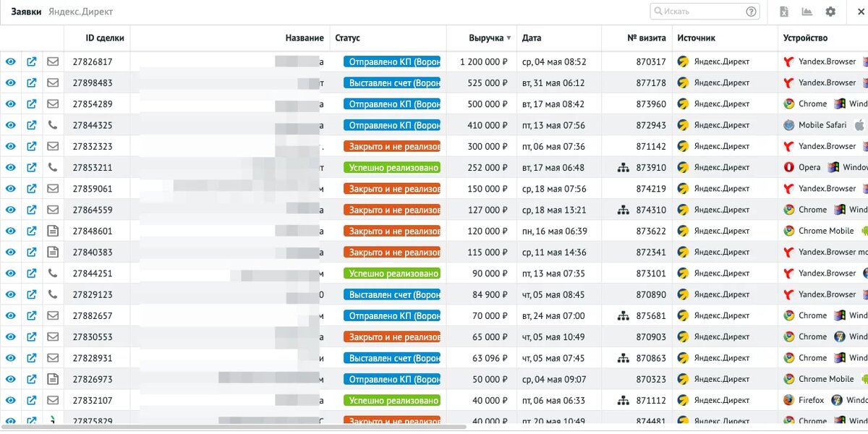
Task: Sort by № визита column header
Action: pyautogui.click(x=647, y=38)
